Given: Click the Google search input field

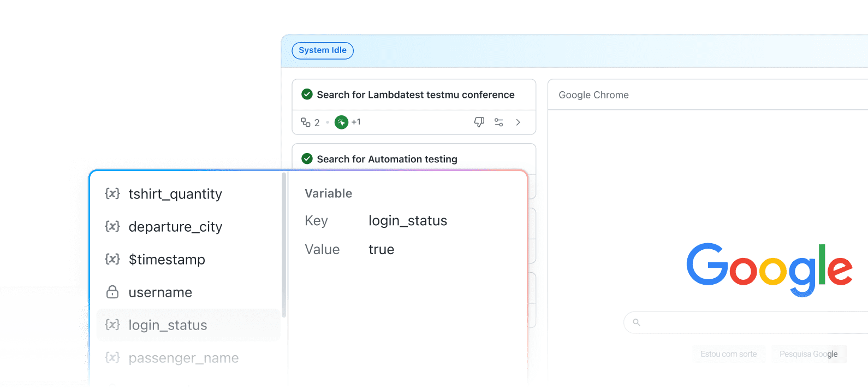Looking at the screenshot, I should (753, 322).
